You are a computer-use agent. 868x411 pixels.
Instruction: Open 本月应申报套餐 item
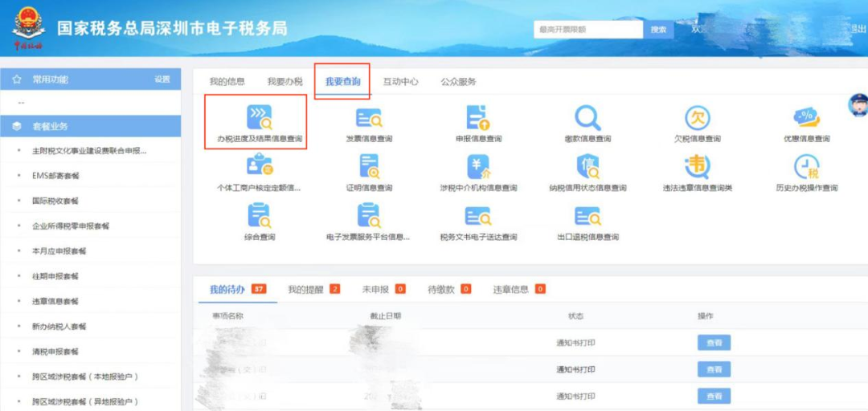[x=59, y=251]
